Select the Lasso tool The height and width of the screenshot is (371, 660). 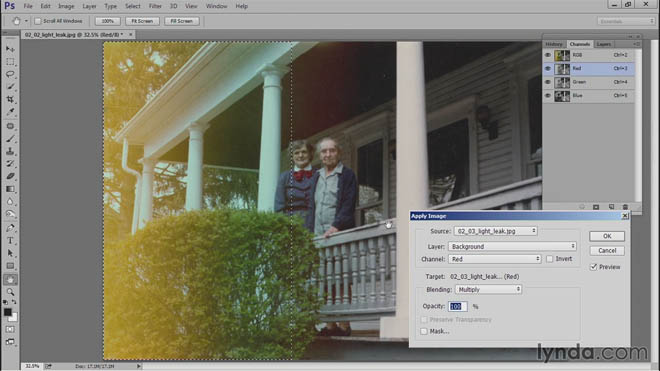(10, 74)
